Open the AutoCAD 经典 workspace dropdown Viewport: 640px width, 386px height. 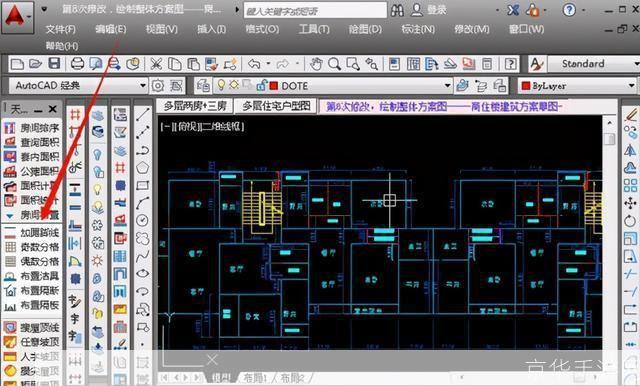tap(78, 86)
